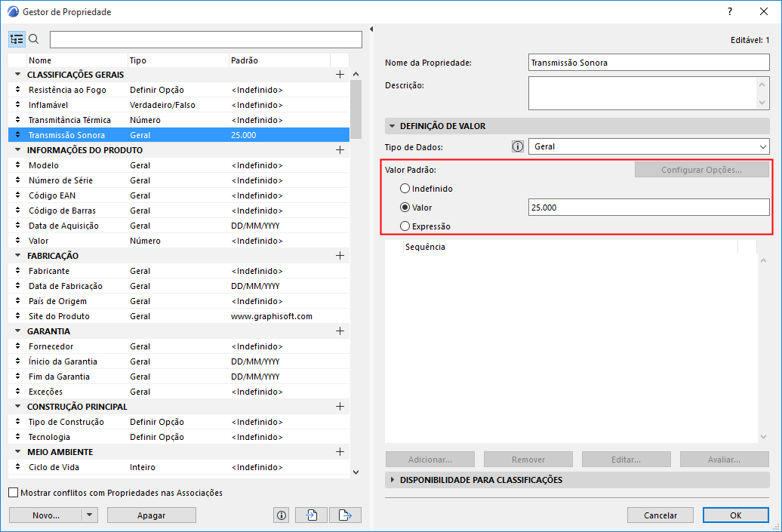The height and width of the screenshot is (532, 782).
Task: Click the Sequência column header in the expression list
Action: pos(570,247)
